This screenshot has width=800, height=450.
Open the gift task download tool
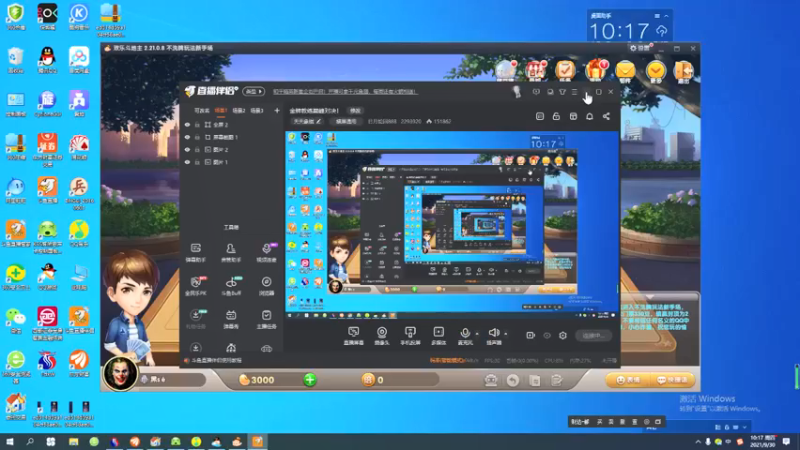point(195,319)
